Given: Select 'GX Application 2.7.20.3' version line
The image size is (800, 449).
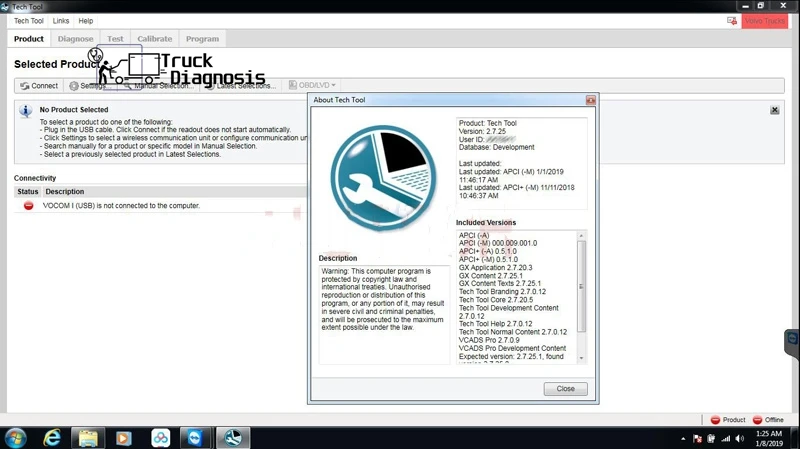Looking at the screenshot, I should (495, 267).
